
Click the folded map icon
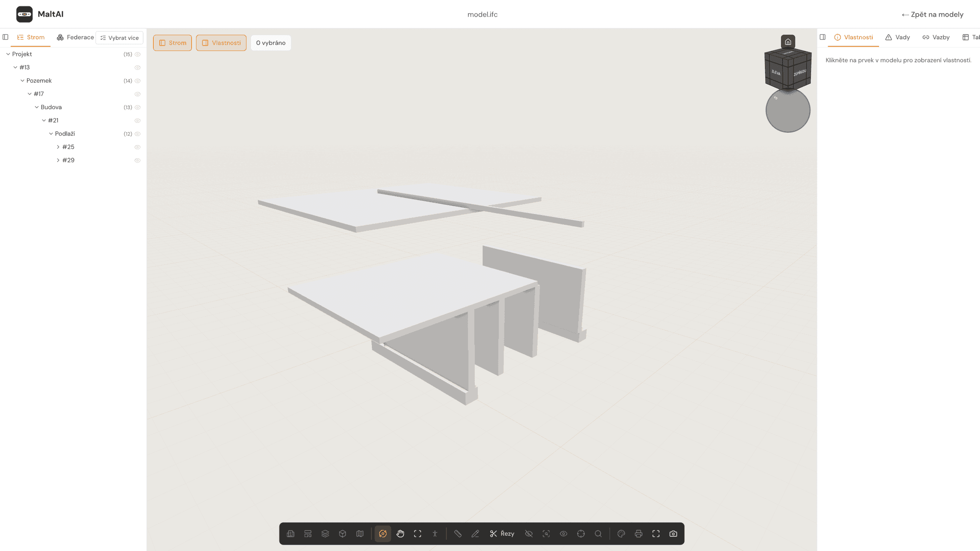click(x=360, y=534)
